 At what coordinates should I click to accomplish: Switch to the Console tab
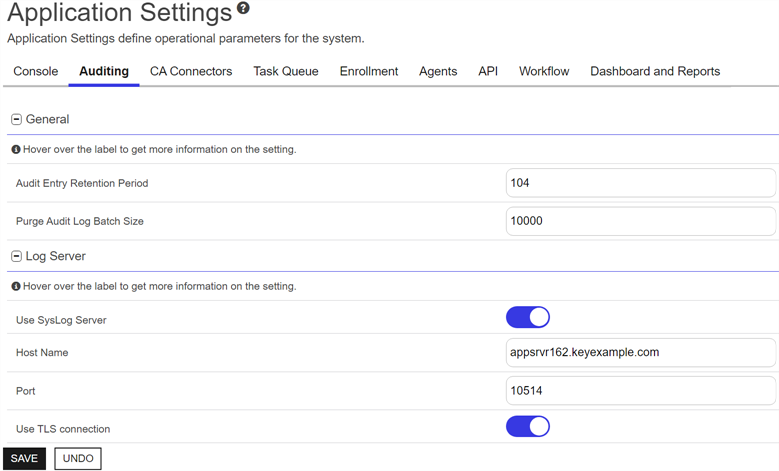point(35,71)
